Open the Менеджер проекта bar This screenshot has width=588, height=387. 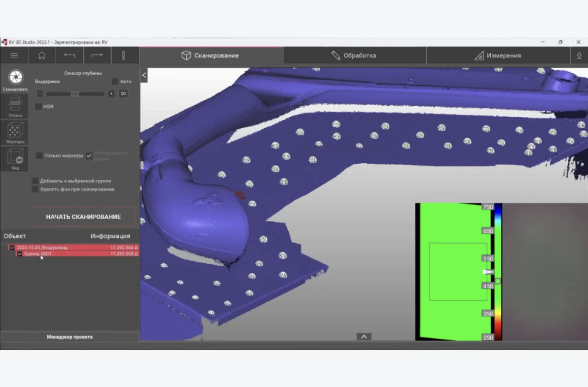pos(70,337)
